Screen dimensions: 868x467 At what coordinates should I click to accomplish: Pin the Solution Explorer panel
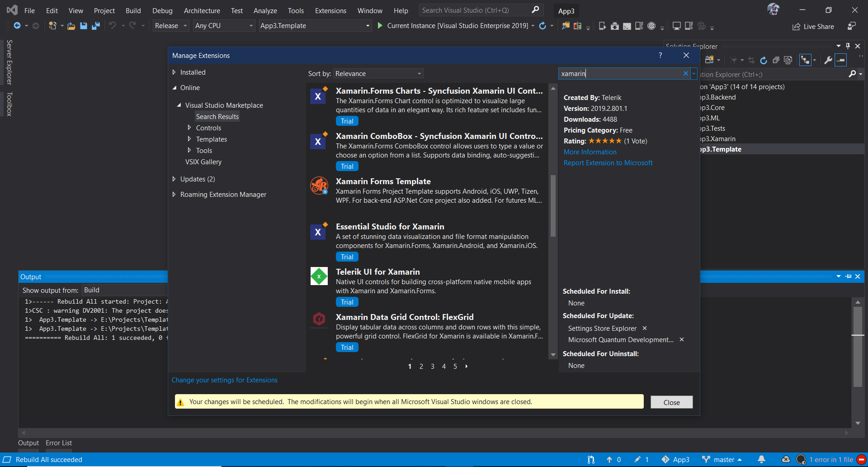848,46
